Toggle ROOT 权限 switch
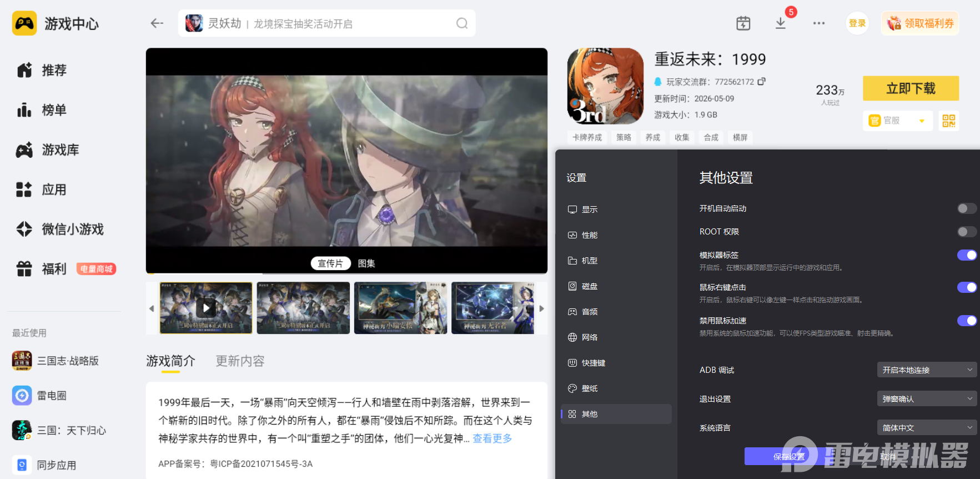The width and height of the screenshot is (980, 479). tap(967, 232)
